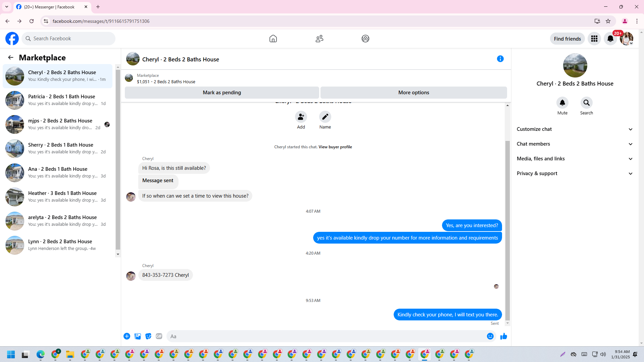Expand Media, files and links section

pos(575,159)
